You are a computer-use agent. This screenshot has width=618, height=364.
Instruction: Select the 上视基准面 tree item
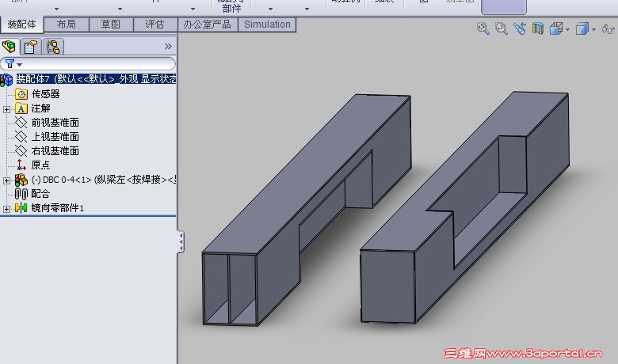55,137
